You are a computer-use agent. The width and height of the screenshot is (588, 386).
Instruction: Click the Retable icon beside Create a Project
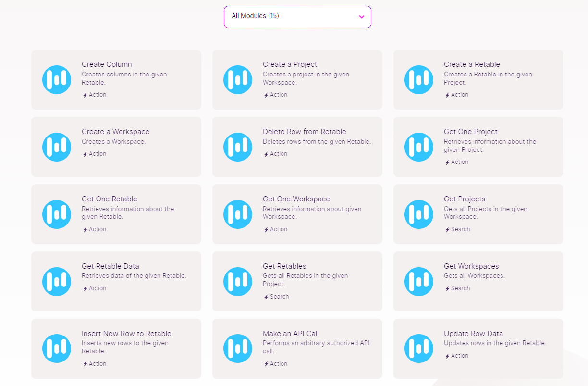click(238, 80)
